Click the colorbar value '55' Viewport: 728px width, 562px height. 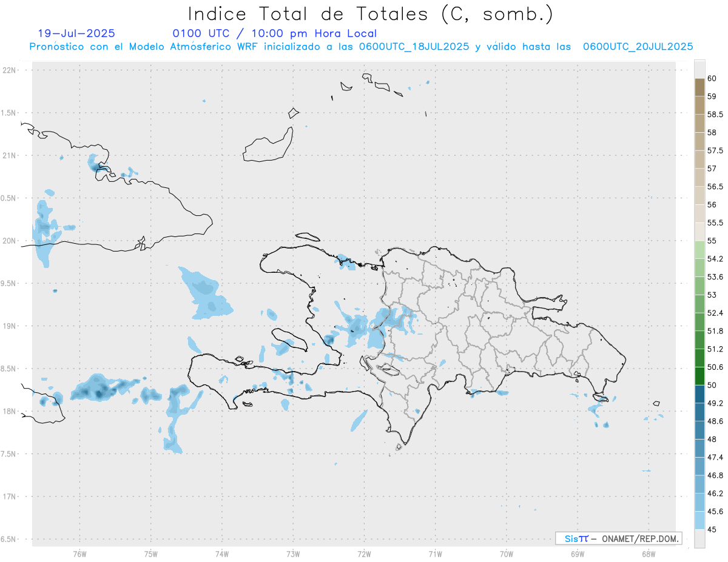tap(712, 241)
